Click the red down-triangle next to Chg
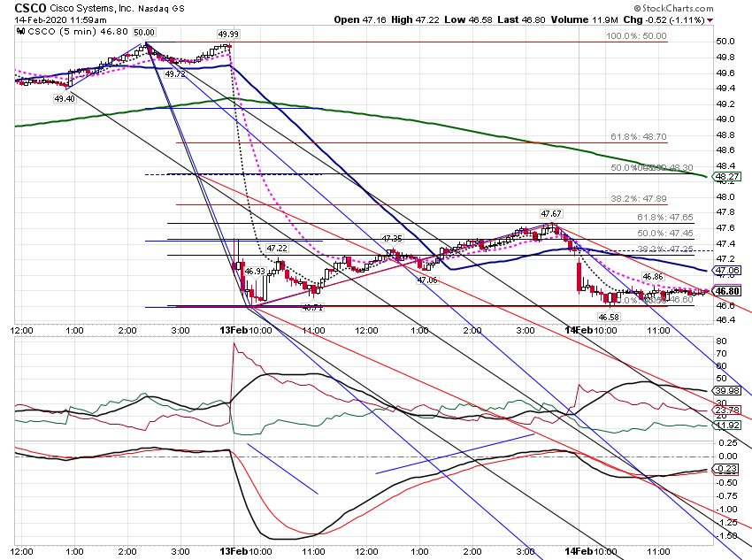 click(710, 20)
